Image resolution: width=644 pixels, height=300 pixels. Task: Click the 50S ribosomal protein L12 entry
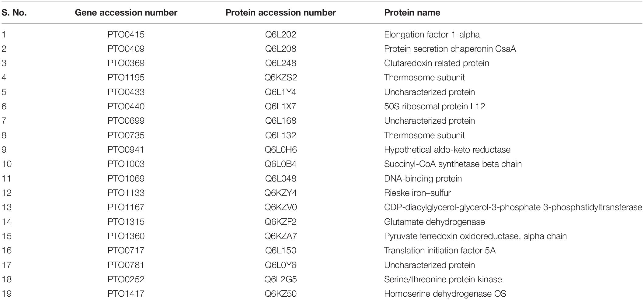[x=434, y=106]
